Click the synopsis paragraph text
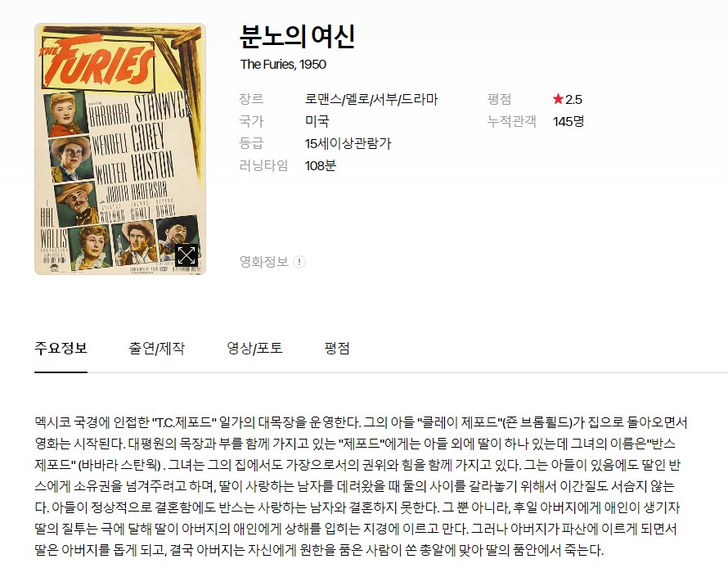The image size is (728, 586). click(361, 486)
